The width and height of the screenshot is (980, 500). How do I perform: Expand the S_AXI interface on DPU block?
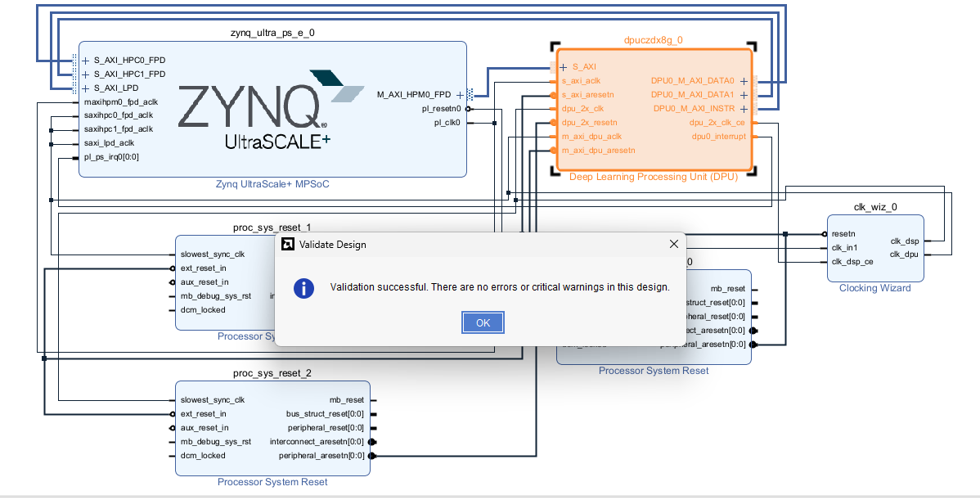coord(563,67)
